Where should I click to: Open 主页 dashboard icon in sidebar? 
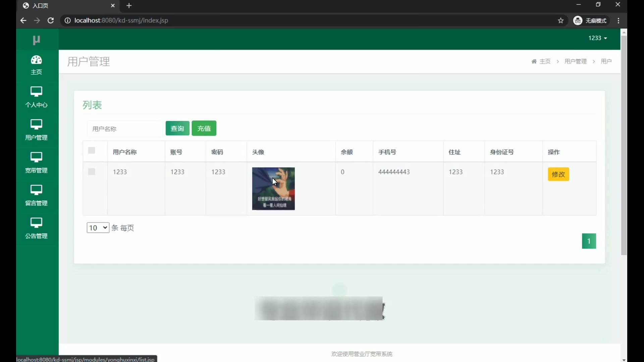tap(36, 60)
